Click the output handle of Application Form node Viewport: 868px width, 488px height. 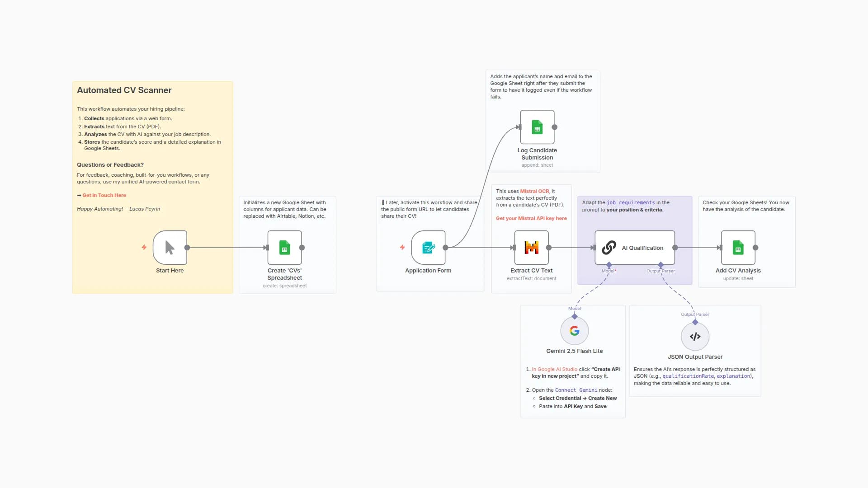[445, 248]
